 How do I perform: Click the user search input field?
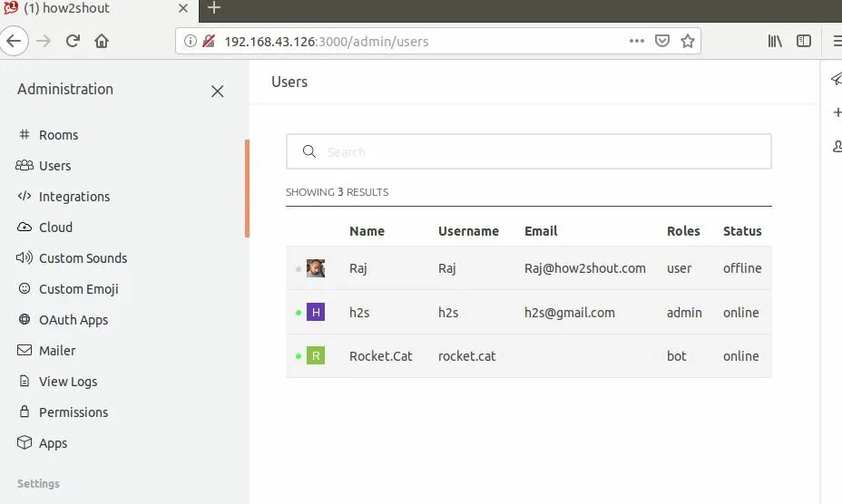pos(528,151)
